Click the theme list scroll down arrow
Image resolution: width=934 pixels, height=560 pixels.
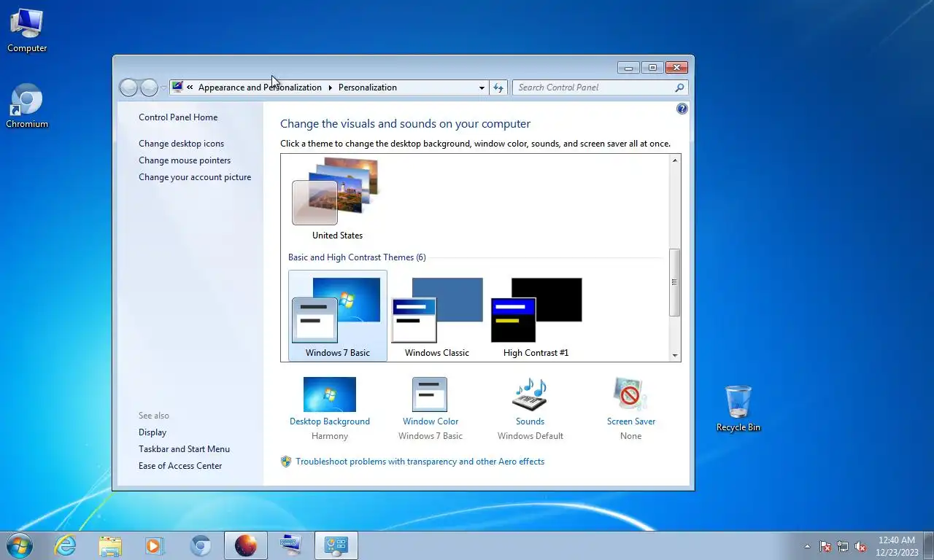pos(675,355)
